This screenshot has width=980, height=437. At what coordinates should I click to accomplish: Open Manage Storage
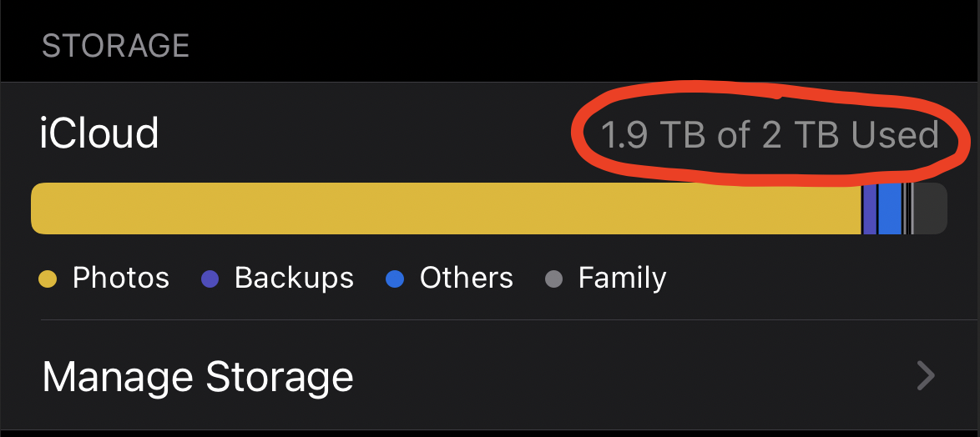coord(489,375)
